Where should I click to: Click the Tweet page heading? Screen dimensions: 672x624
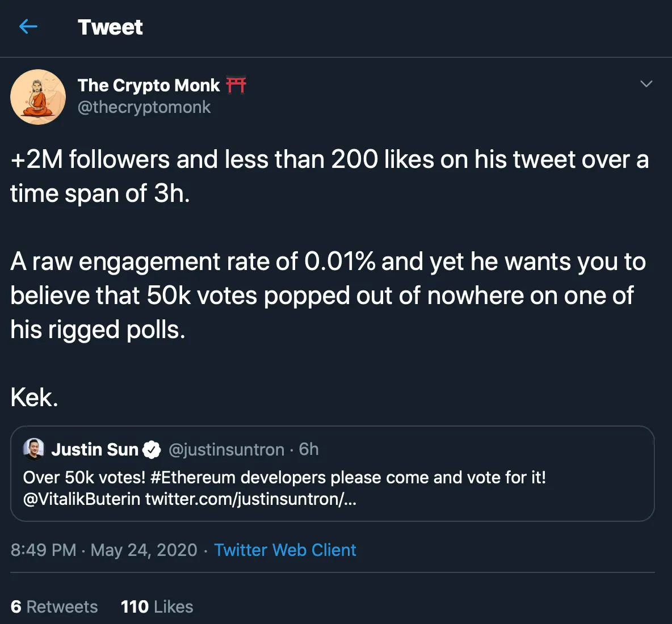point(110,27)
